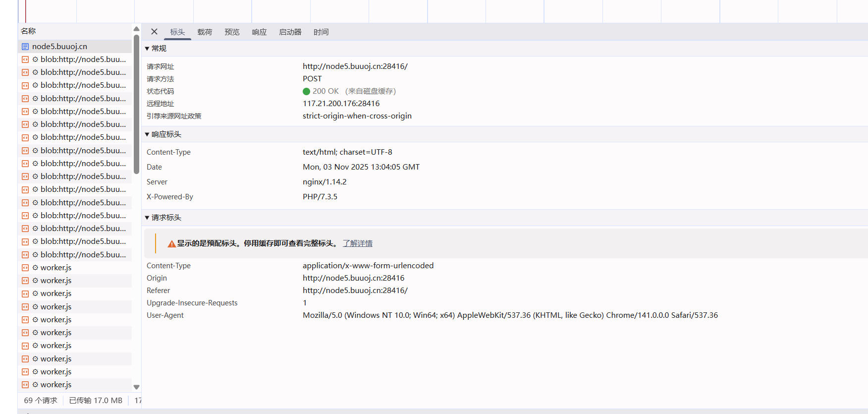
Task: Click the request list vertical scrollbar thumb
Action: point(136,104)
